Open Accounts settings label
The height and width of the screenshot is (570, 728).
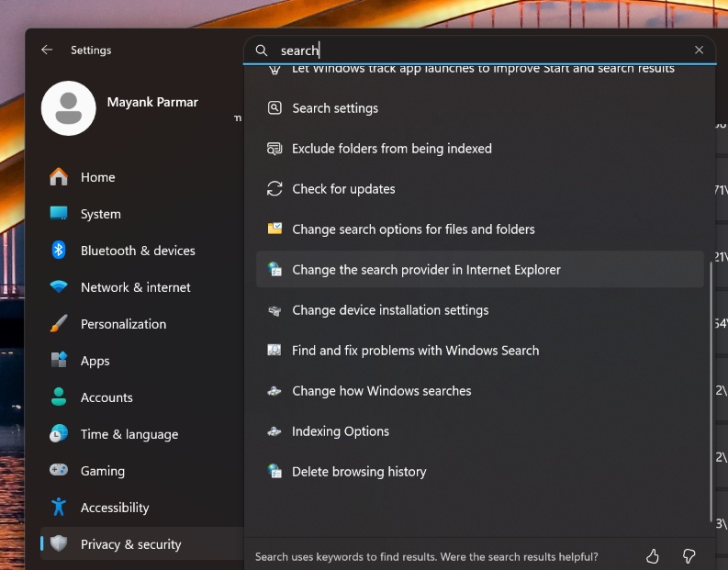106,397
